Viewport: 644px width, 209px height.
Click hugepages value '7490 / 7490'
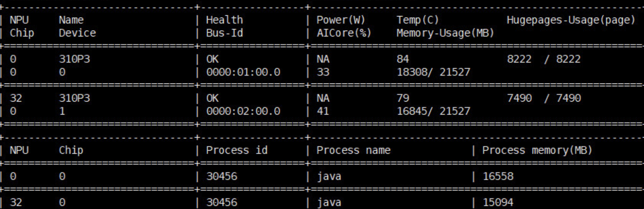click(543, 98)
